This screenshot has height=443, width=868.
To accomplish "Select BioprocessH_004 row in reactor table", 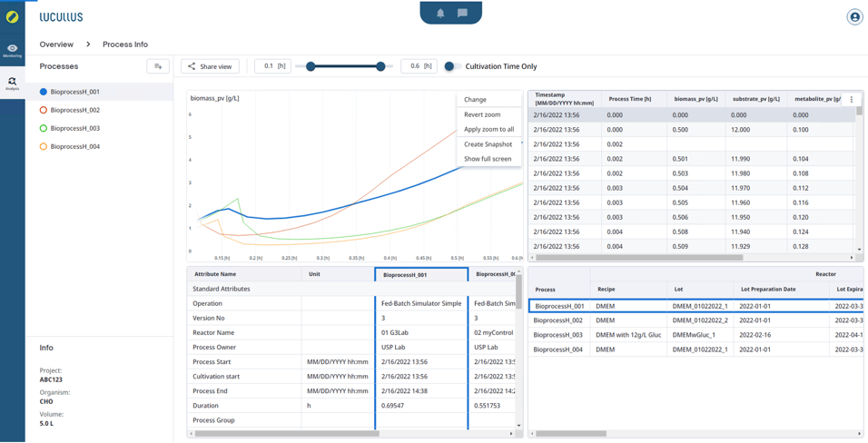I will tap(695, 349).
